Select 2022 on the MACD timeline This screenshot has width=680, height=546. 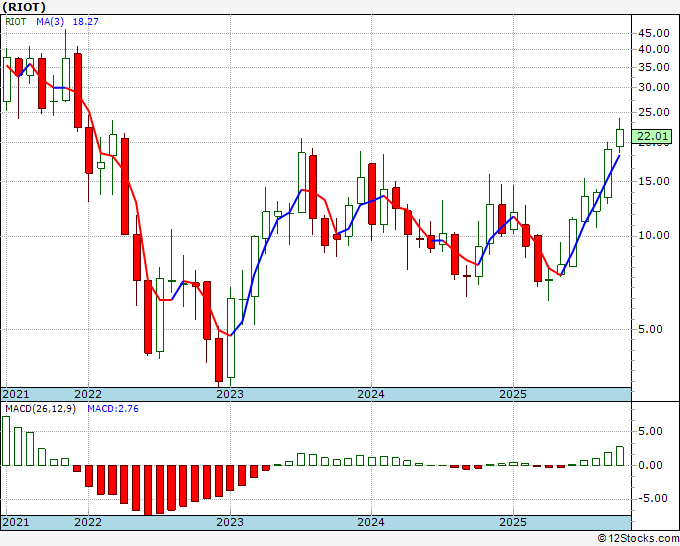pyautogui.click(x=88, y=522)
